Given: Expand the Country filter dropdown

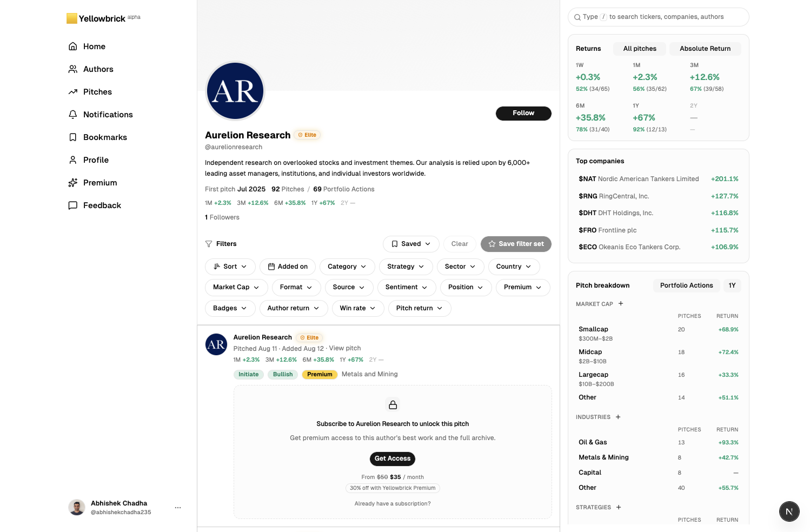Looking at the screenshot, I should (x=514, y=267).
